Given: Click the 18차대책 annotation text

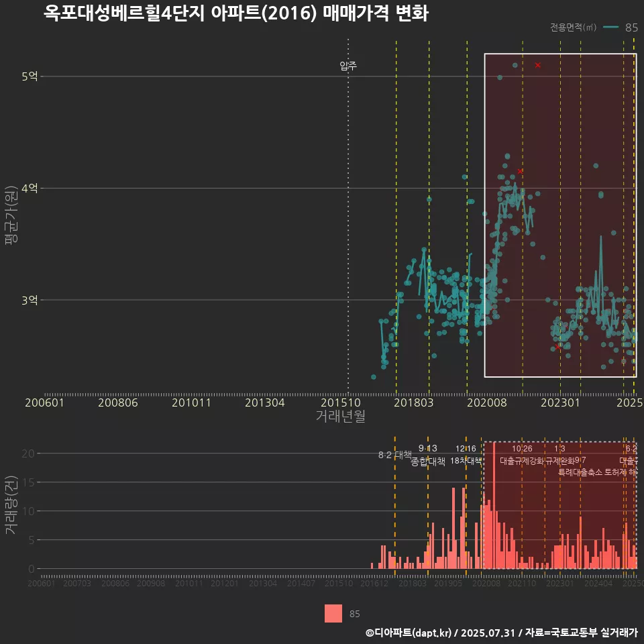Looking at the screenshot, I should 466,460.
